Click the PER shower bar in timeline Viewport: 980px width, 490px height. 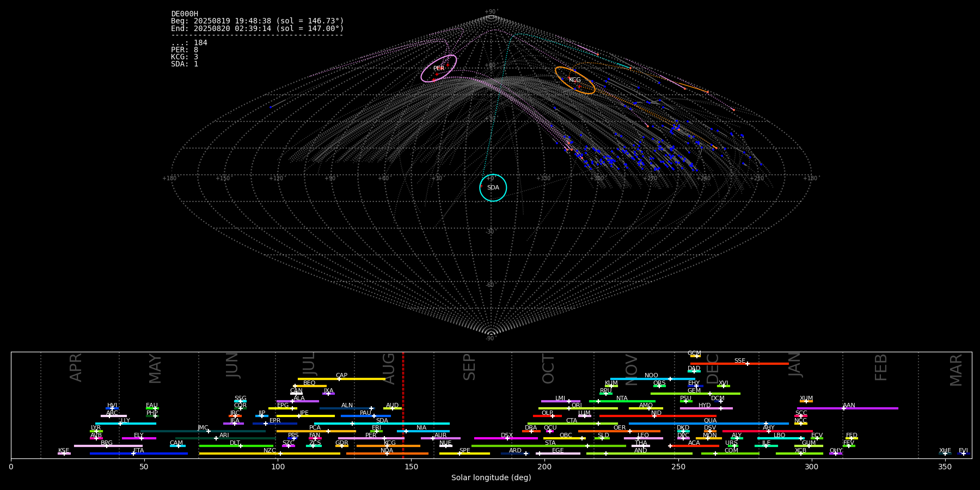pos(371,438)
